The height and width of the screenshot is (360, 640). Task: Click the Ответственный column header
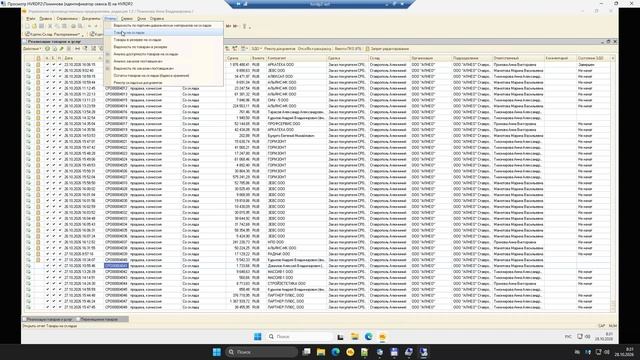pyautogui.click(x=518, y=58)
